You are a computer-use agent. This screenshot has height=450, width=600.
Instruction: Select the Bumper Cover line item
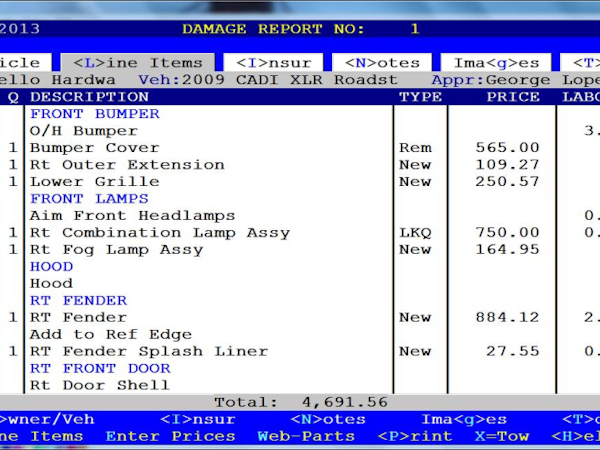pos(95,148)
